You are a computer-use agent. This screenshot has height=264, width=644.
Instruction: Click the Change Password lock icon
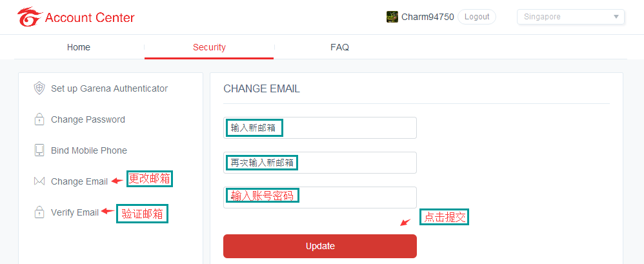(39, 119)
